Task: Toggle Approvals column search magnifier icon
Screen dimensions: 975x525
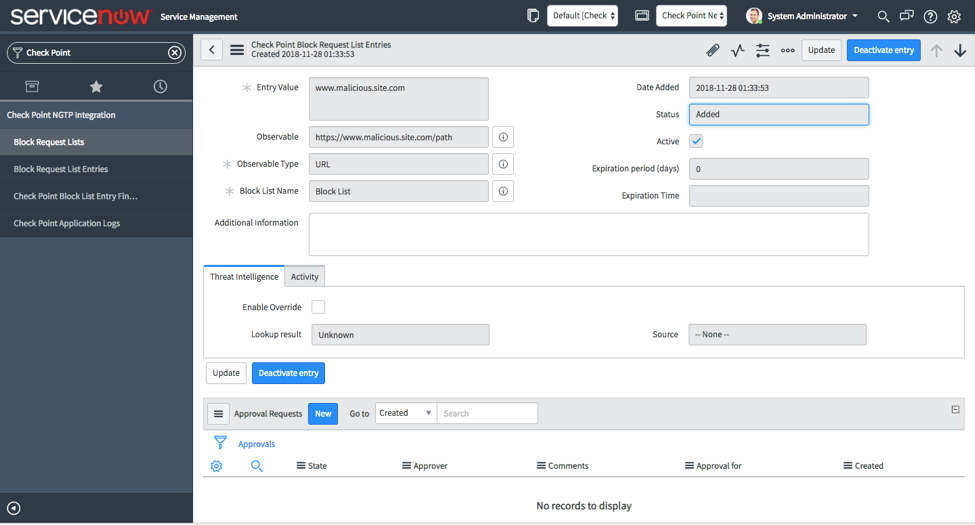Action: tap(256, 466)
